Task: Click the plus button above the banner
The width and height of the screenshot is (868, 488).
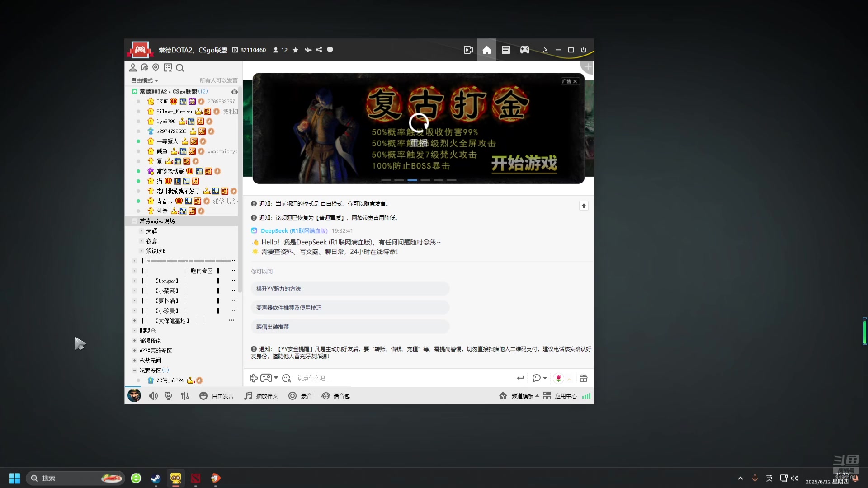Action: coord(588,67)
